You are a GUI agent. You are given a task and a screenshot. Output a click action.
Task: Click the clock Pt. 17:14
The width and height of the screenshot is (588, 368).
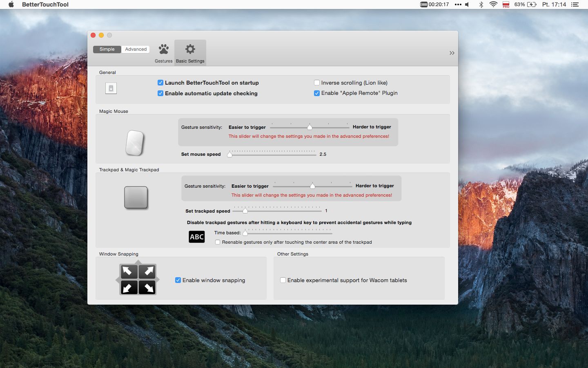pos(554,4)
